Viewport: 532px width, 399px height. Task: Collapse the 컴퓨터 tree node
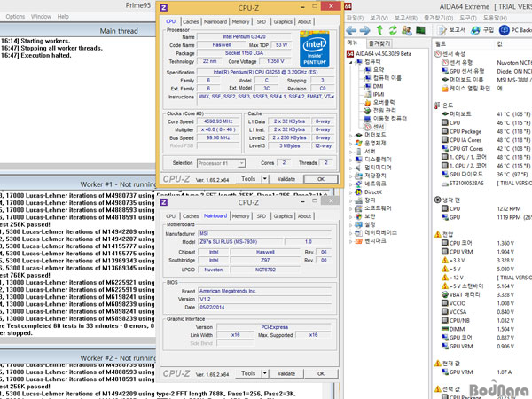pyautogui.click(x=351, y=62)
